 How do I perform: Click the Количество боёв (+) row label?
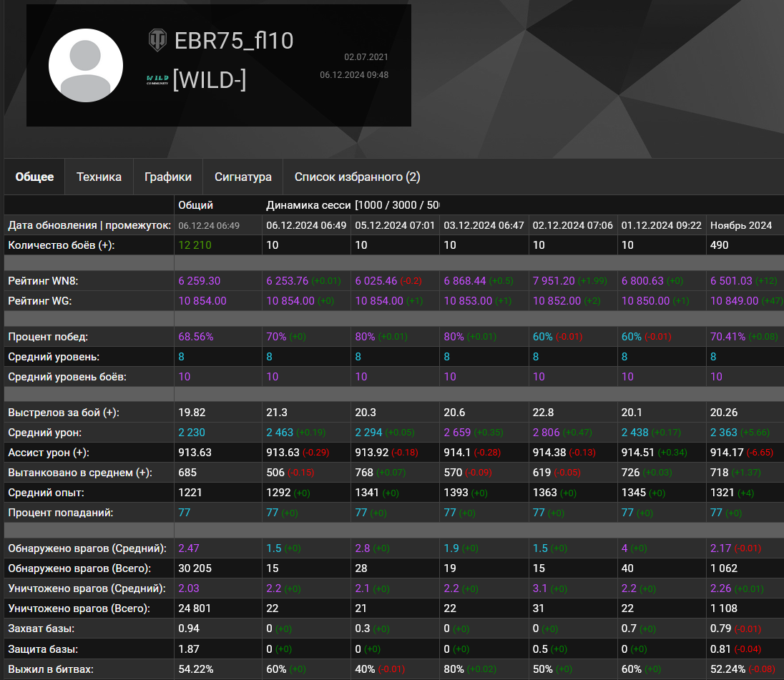(62, 245)
